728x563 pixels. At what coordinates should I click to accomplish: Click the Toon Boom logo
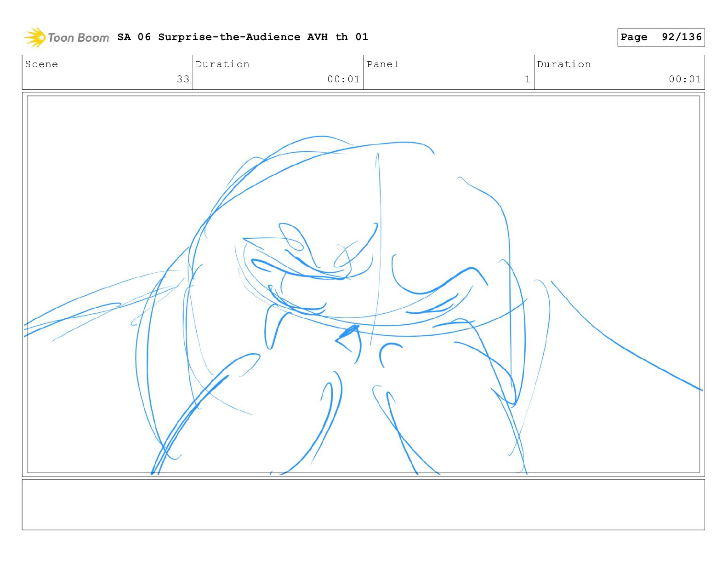67,37
